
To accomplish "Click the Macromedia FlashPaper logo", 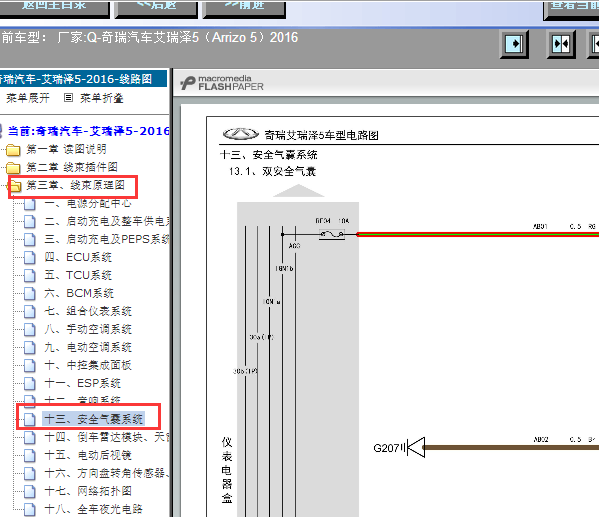I will tap(222, 83).
